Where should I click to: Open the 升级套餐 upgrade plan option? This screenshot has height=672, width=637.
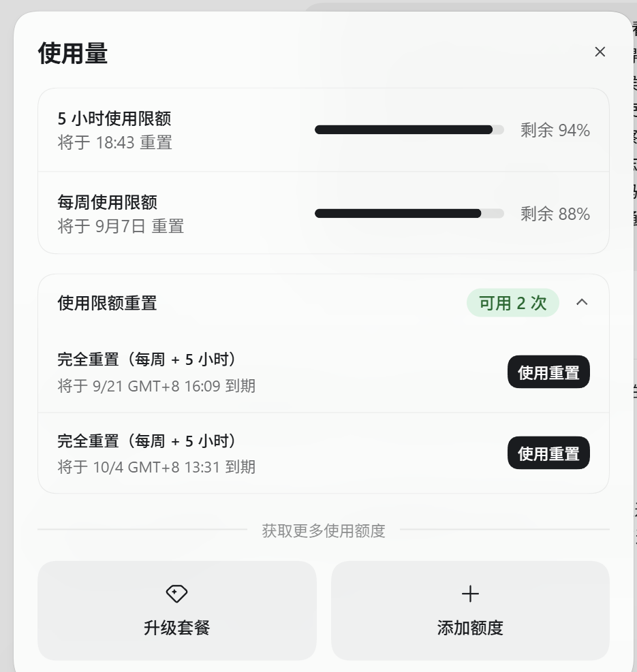[x=176, y=611]
